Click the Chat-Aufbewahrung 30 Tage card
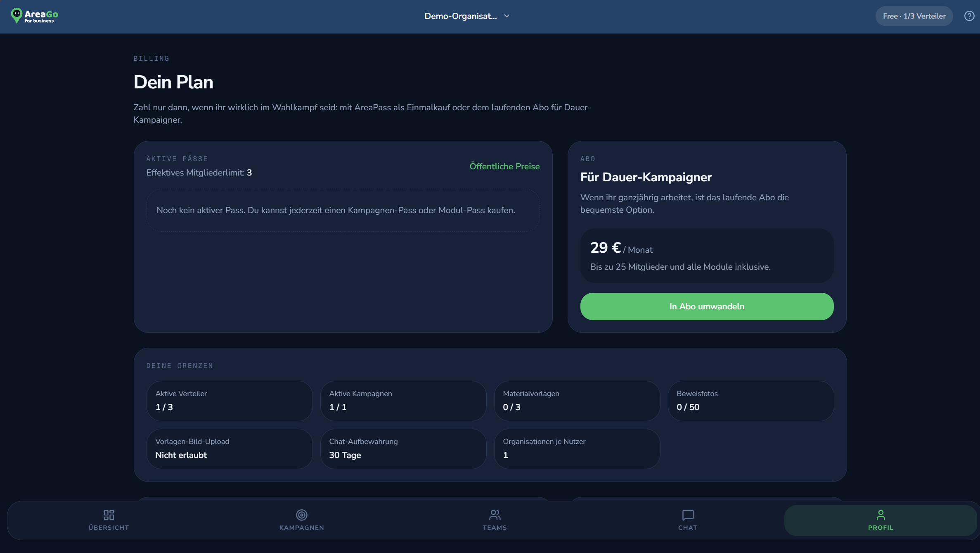 click(403, 449)
